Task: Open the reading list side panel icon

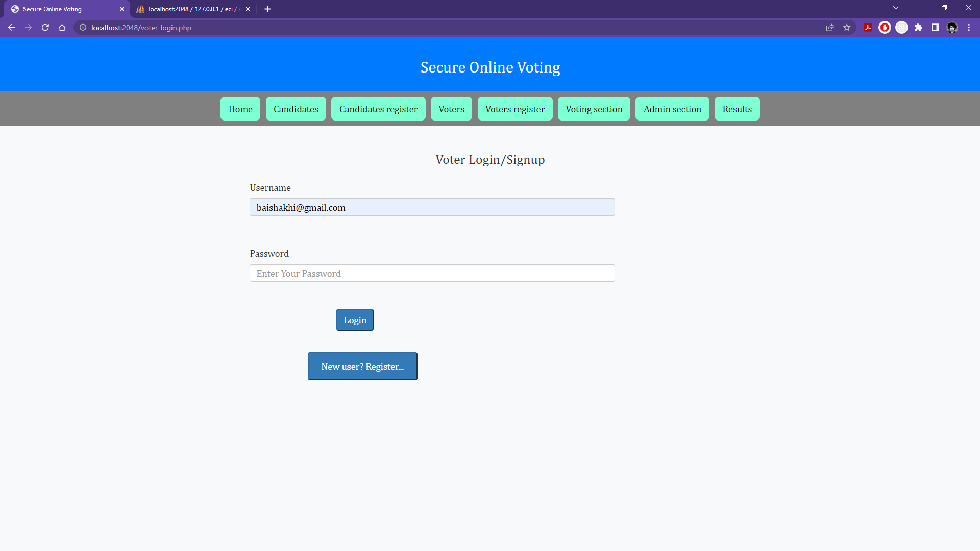Action: coord(935,28)
